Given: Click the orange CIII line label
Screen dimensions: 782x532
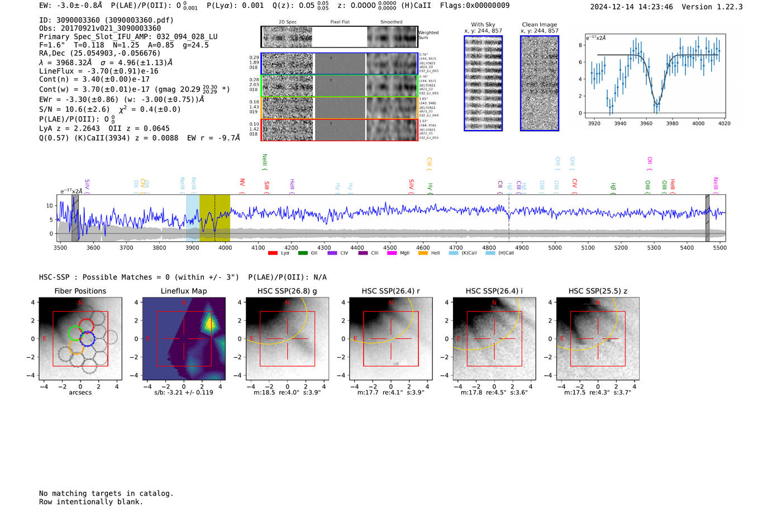Looking at the screenshot, I should coord(429,164).
